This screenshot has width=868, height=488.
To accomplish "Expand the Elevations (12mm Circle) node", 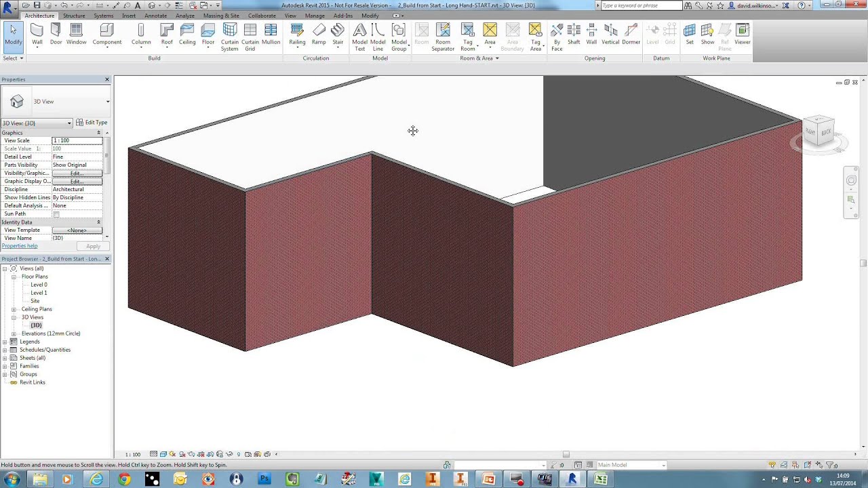I will pyautogui.click(x=14, y=333).
